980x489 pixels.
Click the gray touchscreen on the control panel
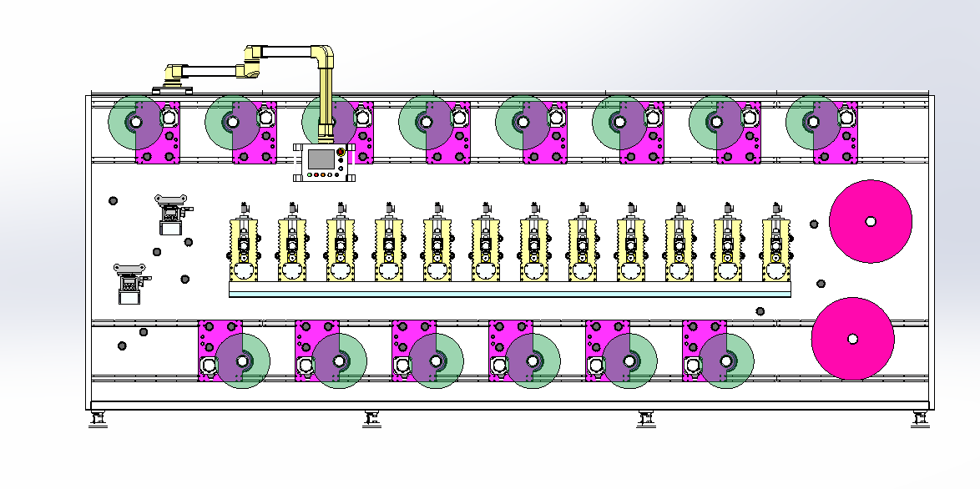(321, 159)
